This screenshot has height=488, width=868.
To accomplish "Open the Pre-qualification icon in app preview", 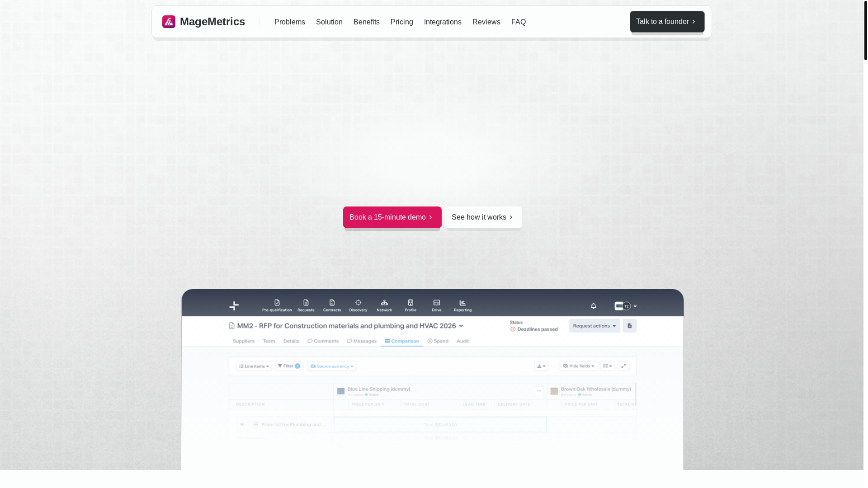I will 277,305.
